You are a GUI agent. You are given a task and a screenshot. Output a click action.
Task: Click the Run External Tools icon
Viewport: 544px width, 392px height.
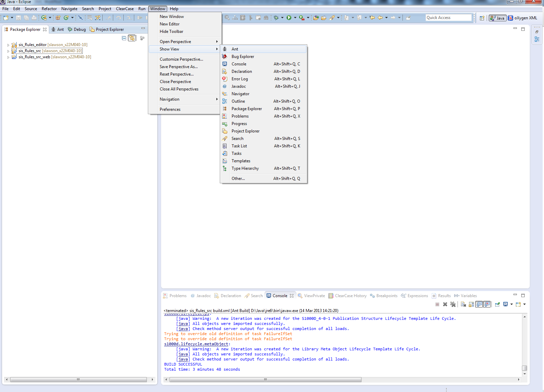click(302, 18)
